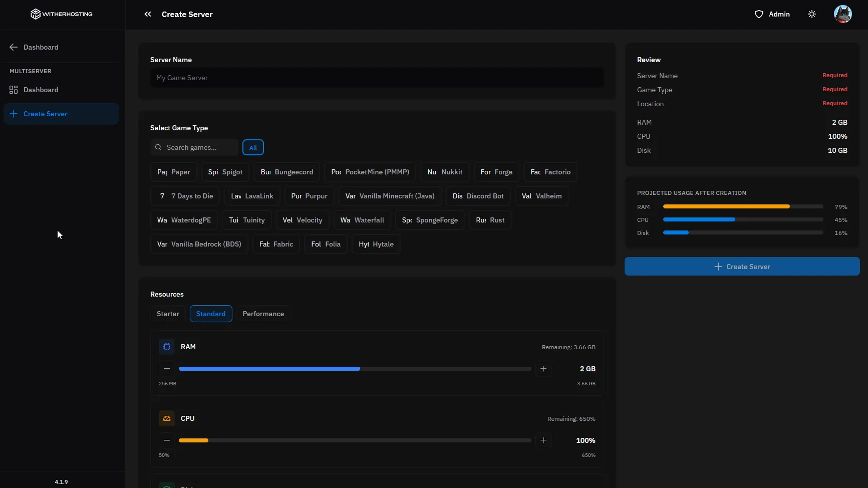Viewport: 868px width, 488px height.
Task: Choose Valheim game type
Action: [541, 196]
